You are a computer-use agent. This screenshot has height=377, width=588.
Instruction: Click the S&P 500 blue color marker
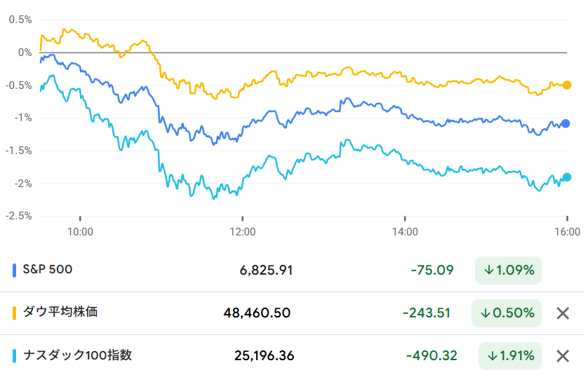coord(15,270)
